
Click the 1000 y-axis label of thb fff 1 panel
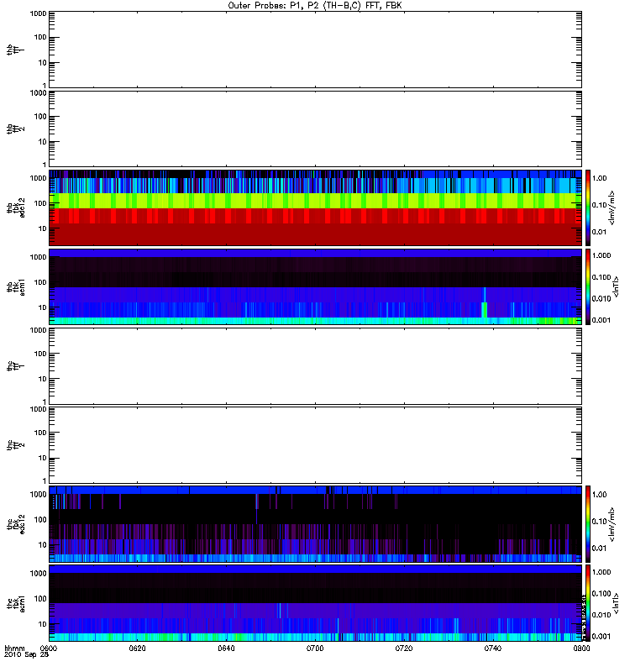point(38,13)
